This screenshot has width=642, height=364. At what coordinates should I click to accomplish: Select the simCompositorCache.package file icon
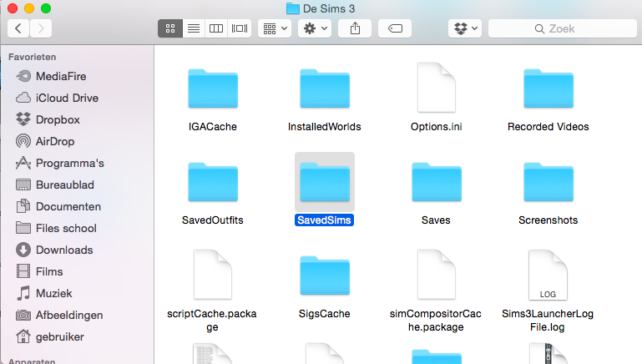[x=437, y=275]
